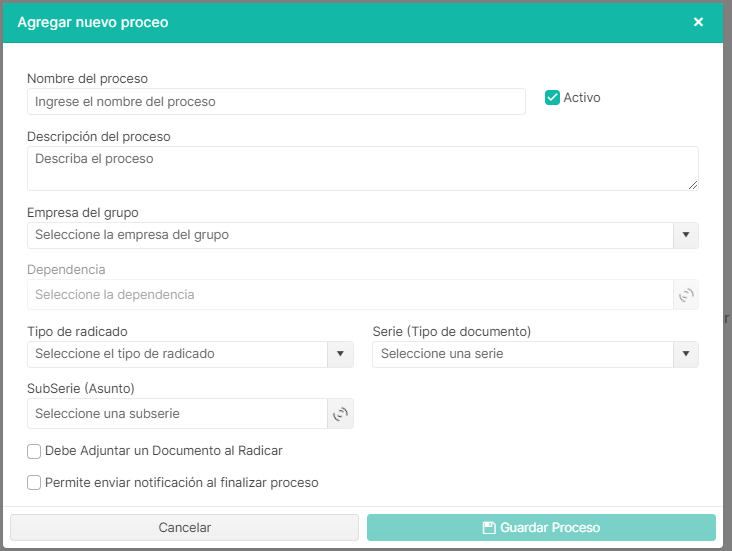The height and width of the screenshot is (551, 732).
Task: Click the textarea resize handle corner
Action: (x=693, y=185)
